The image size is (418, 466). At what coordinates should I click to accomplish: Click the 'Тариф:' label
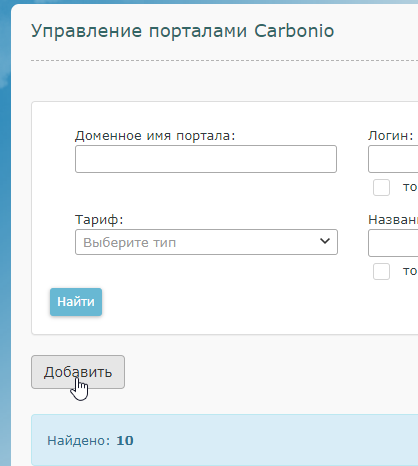click(x=99, y=220)
